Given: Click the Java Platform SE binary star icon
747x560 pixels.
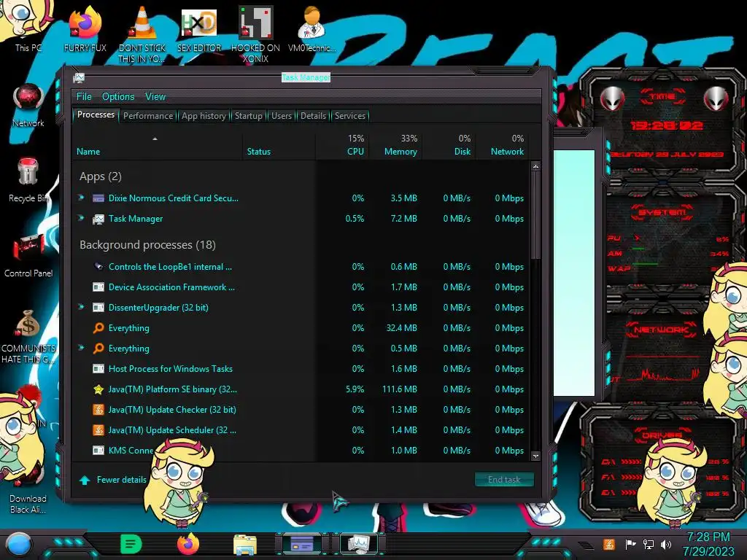Looking at the screenshot, I should [x=98, y=389].
